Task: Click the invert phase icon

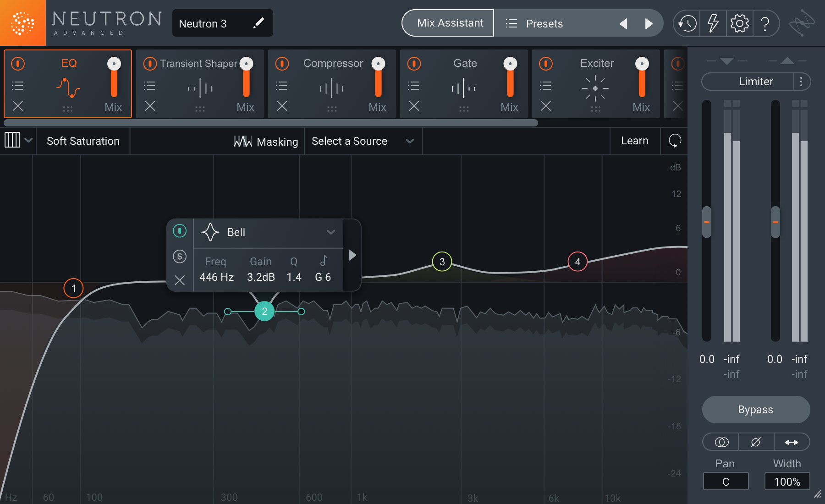Action: 756,442
